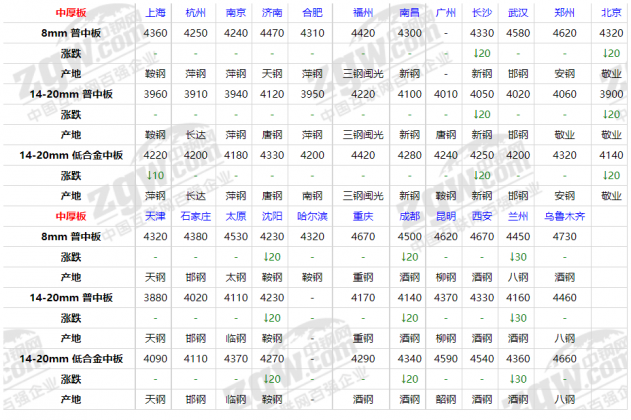Open the 昆明 city link
The height and width of the screenshot is (420, 631).
446,216
